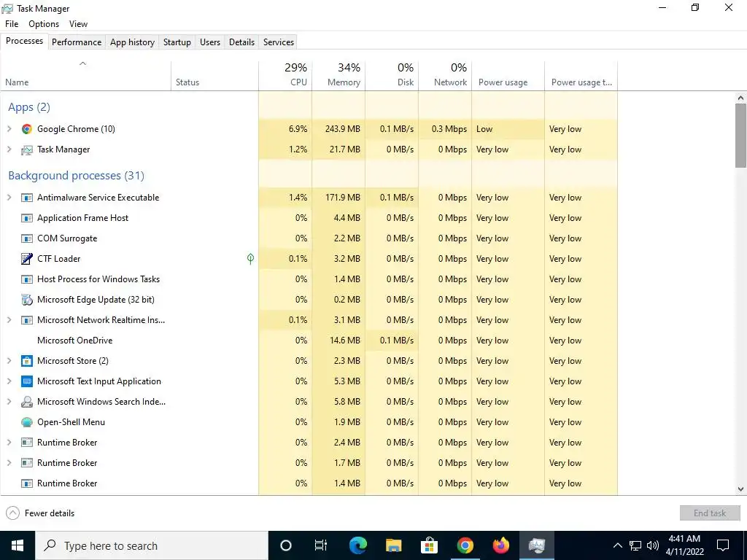Expand Microsoft Network Realtime Inspection row
The width and height of the screenshot is (747, 560).
click(9, 321)
